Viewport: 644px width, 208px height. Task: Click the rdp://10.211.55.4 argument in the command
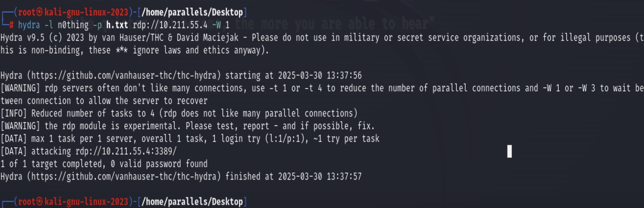[x=170, y=25]
